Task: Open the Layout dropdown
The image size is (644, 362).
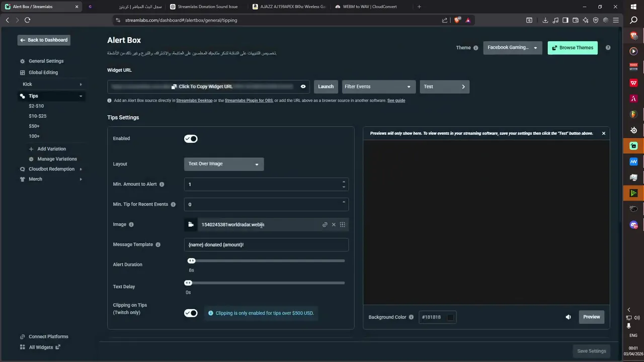Action: click(224, 164)
